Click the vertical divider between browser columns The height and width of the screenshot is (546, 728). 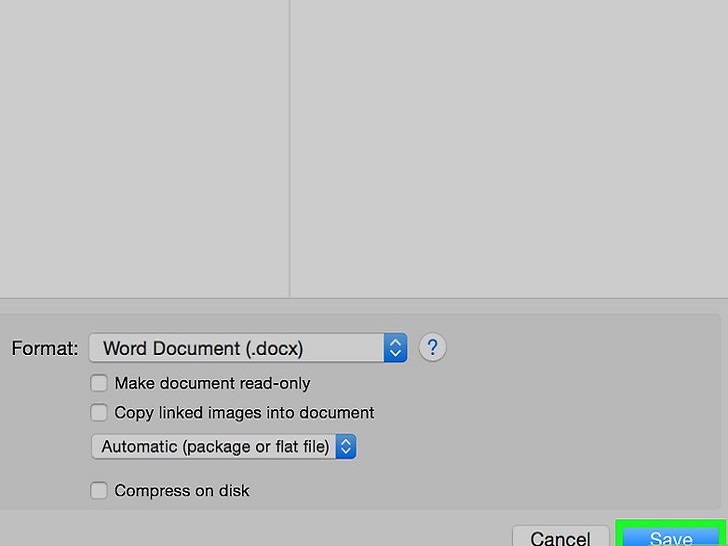click(290, 150)
